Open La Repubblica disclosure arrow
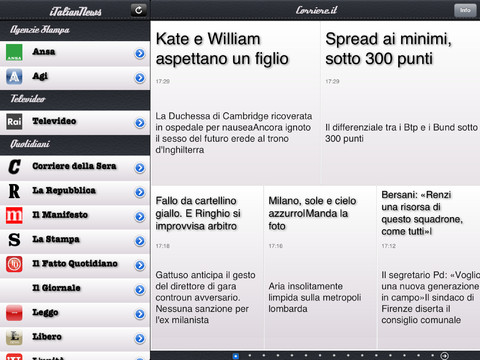The image size is (480, 360). point(140,192)
